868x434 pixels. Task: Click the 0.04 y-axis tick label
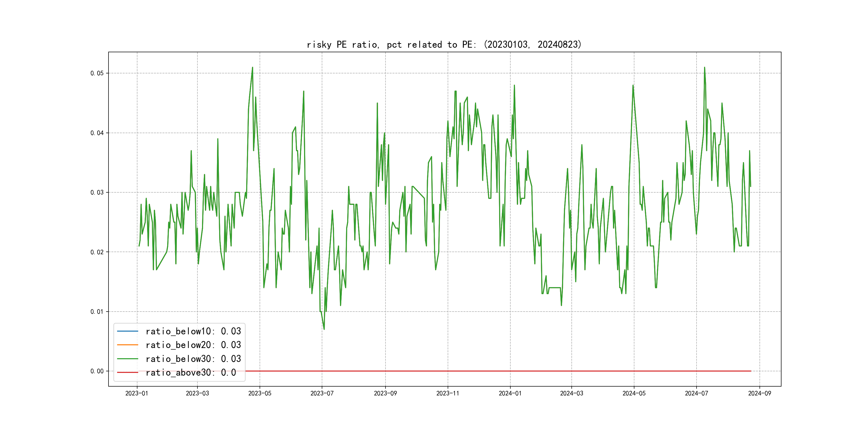97,133
